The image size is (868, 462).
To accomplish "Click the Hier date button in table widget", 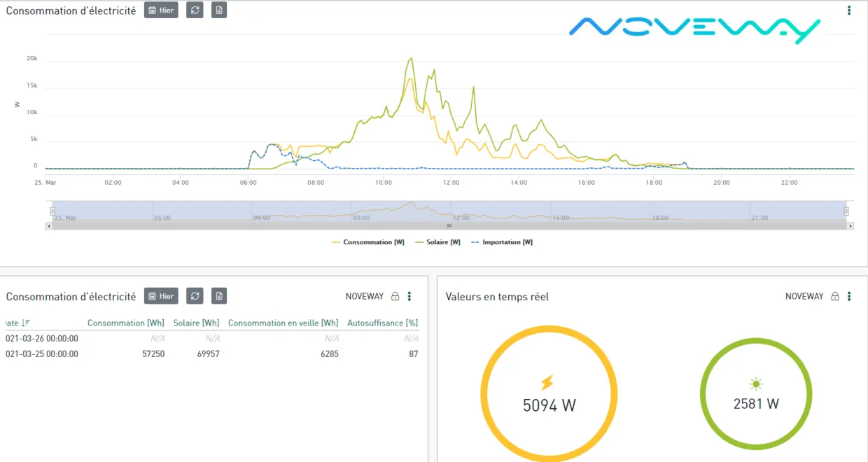I will (161, 296).
